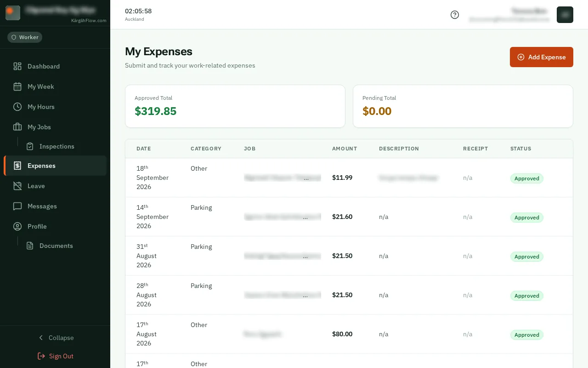Click Approved badge for 31st August expense
Image resolution: width=588 pixels, height=368 pixels.
click(527, 257)
